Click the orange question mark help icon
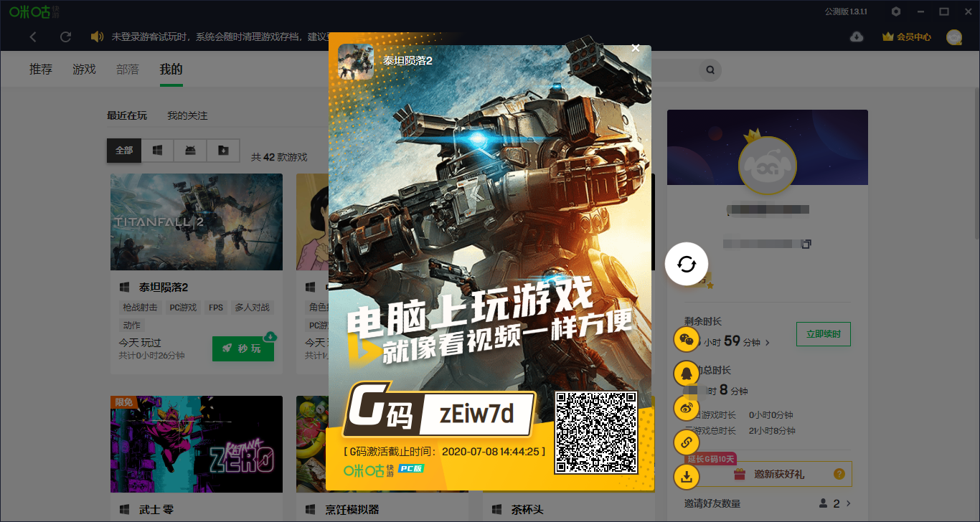Viewport: 980px width, 522px height. (839, 474)
